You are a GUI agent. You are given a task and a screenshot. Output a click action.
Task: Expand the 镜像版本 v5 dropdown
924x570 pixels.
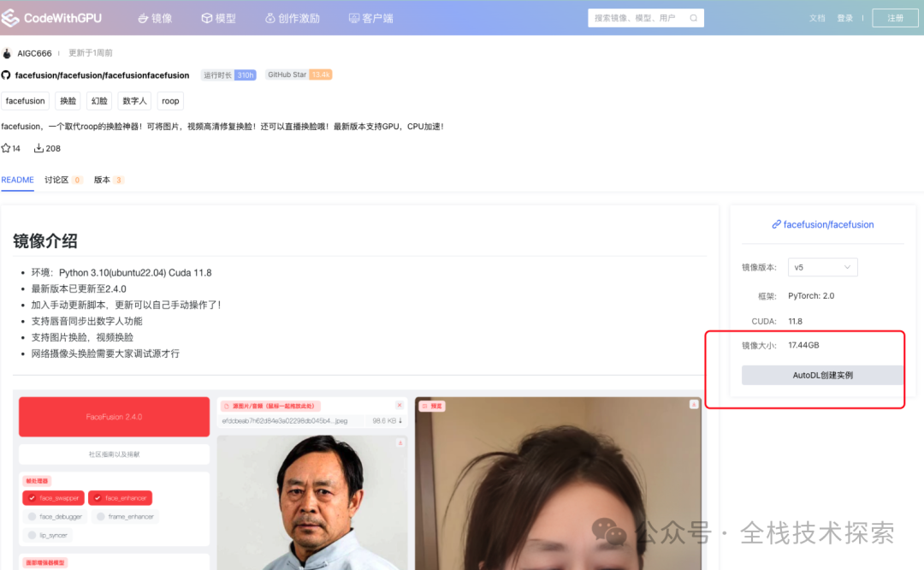tap(823, 267)
